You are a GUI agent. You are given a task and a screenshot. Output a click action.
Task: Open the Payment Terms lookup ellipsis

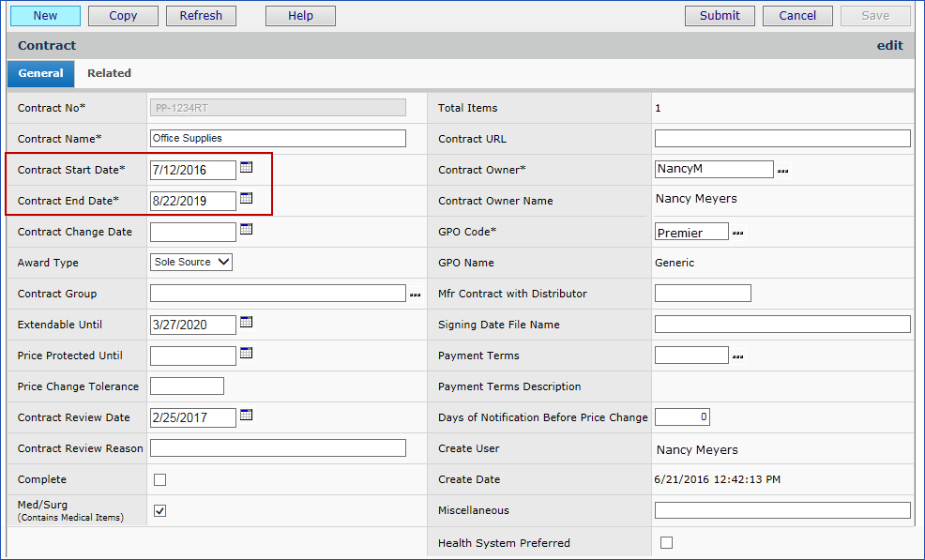(x=737, y=356)
